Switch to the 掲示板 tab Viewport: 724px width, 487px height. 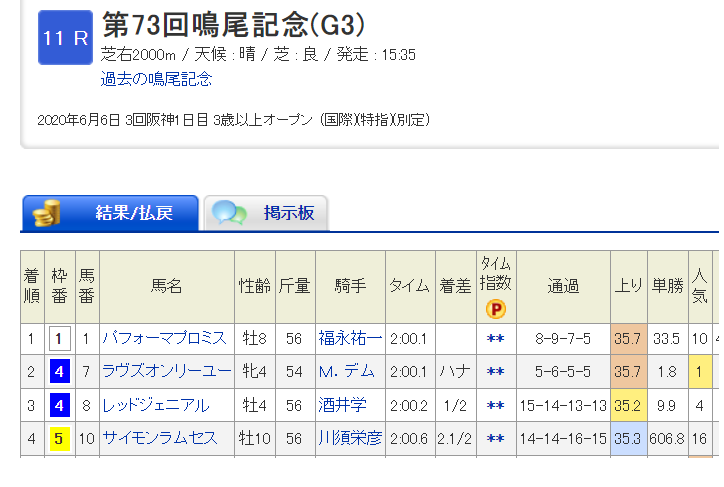[266, 213]
